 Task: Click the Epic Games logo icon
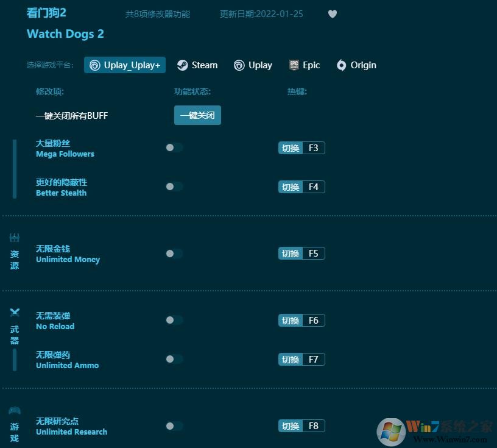pyautogui.click(x=294, y=65)
